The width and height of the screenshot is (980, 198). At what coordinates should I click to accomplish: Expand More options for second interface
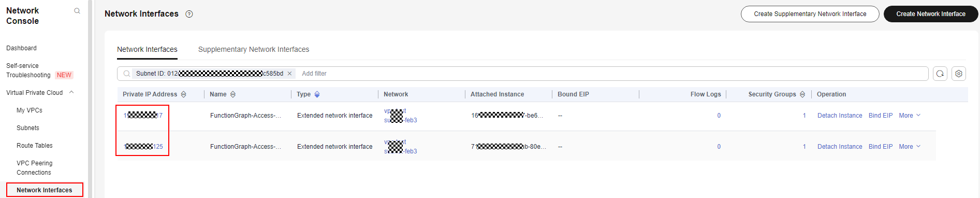[910, 147]
